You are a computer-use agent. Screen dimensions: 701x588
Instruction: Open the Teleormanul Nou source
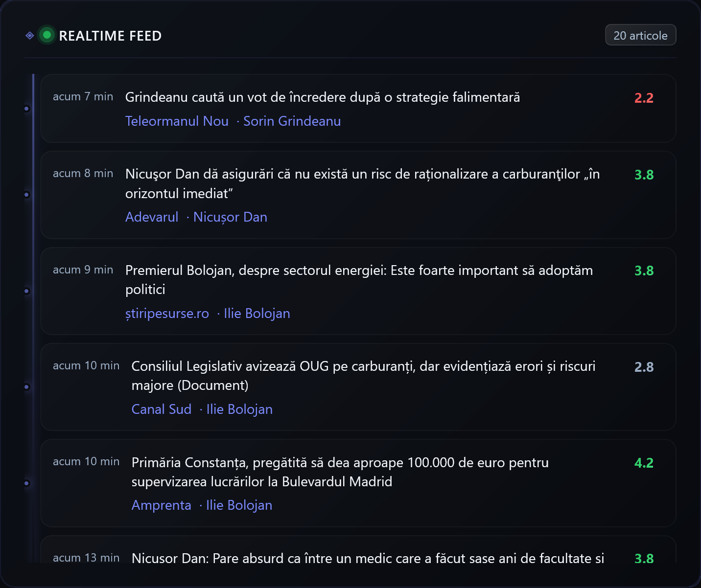pyautogui.click(x=177, y=121)
